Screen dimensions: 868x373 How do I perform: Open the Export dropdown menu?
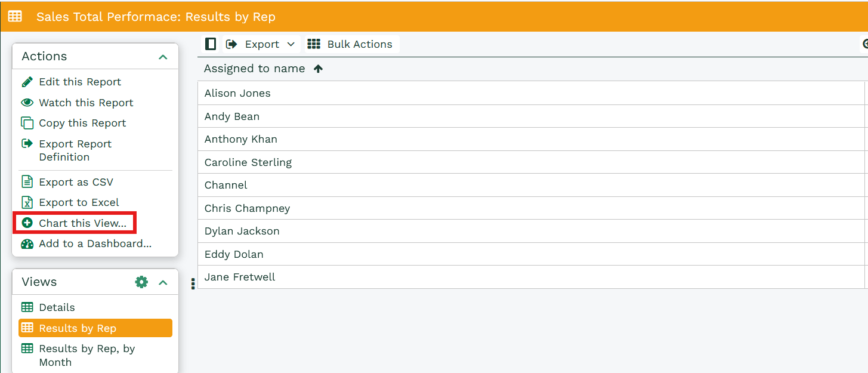click(261, 44)
